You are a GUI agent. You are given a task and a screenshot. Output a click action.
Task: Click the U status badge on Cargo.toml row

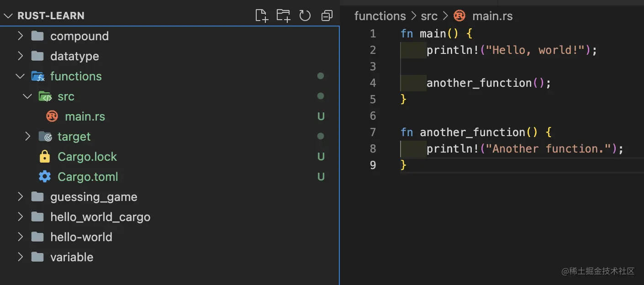[x=321, y=177]
